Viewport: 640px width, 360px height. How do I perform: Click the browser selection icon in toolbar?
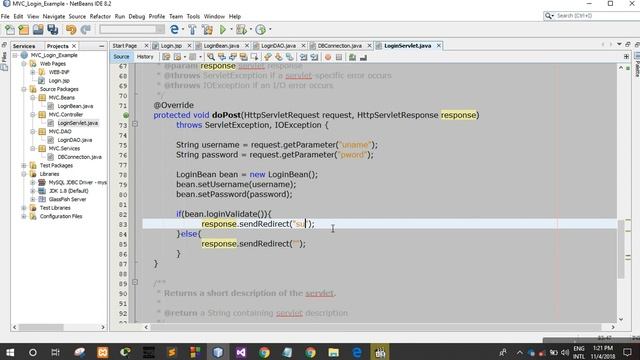click(x=174, y=30)
